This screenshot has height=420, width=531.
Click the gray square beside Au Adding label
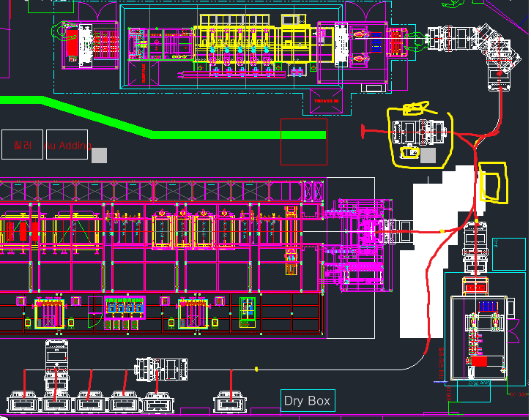99,155
